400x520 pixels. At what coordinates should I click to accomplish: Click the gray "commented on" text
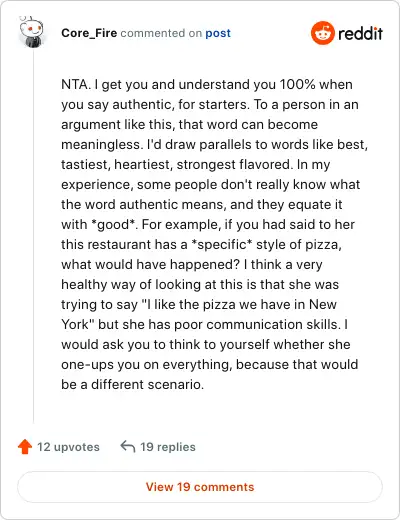click(161, 33)
